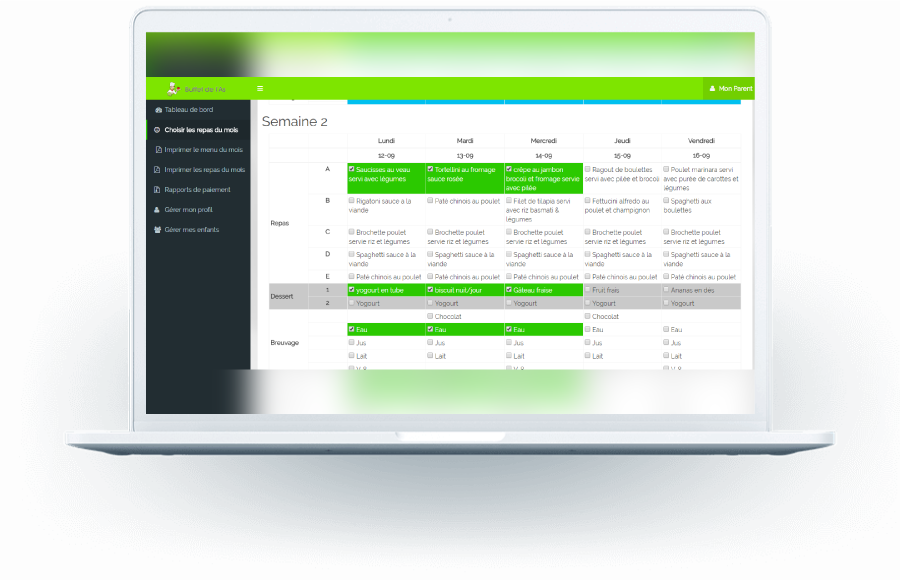This screenshot has width=900, height=580.
Task: Uncheck Saucisses au veau for Lundi
Action: [352, 170]
